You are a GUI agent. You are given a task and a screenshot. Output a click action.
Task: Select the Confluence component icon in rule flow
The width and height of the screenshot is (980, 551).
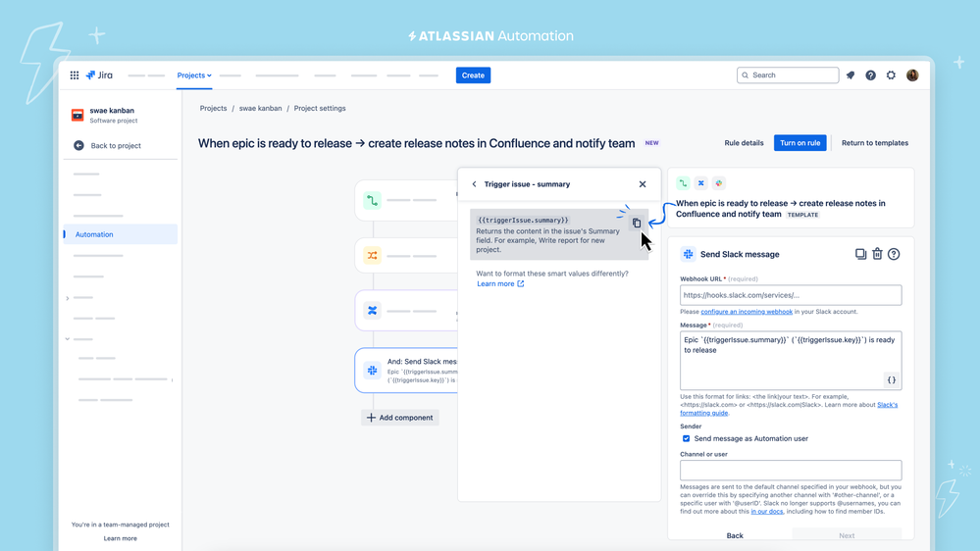tap(372, 311)
